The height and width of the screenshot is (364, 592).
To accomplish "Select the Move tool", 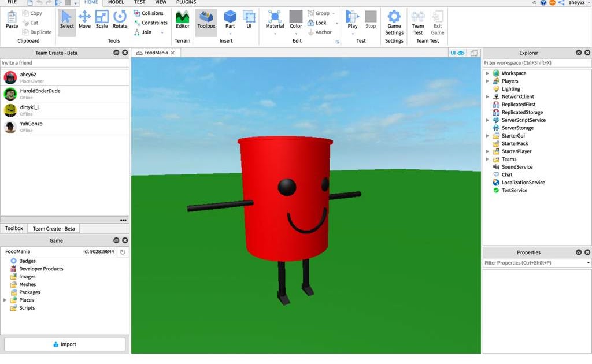I will click(x=84, y=20).
